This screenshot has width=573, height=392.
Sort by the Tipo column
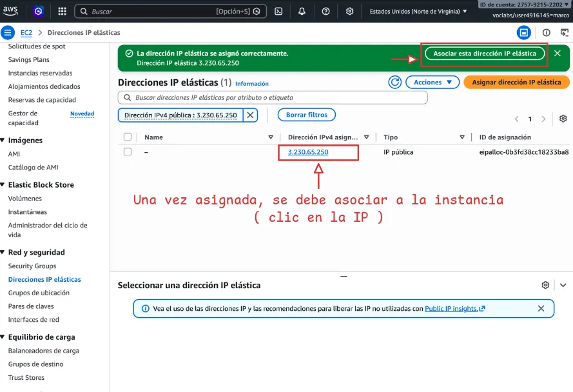pos(462,137)
